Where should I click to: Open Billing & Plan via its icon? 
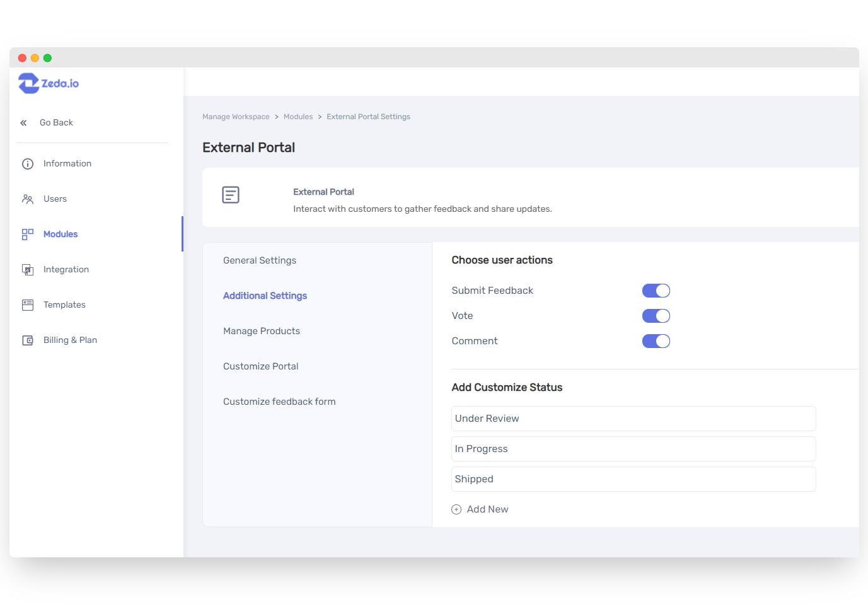pos(28,340)
